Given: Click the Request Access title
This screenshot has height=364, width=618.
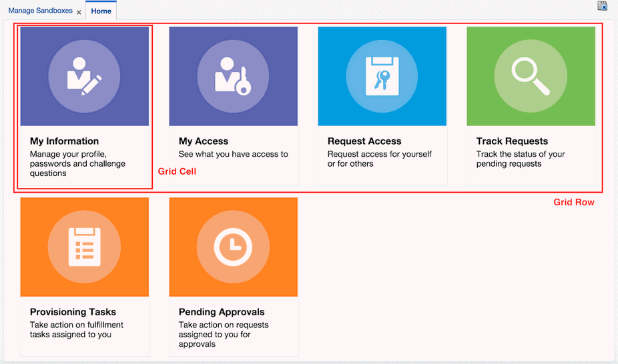Looking at the screenshot, I should [x=364, y=141].
